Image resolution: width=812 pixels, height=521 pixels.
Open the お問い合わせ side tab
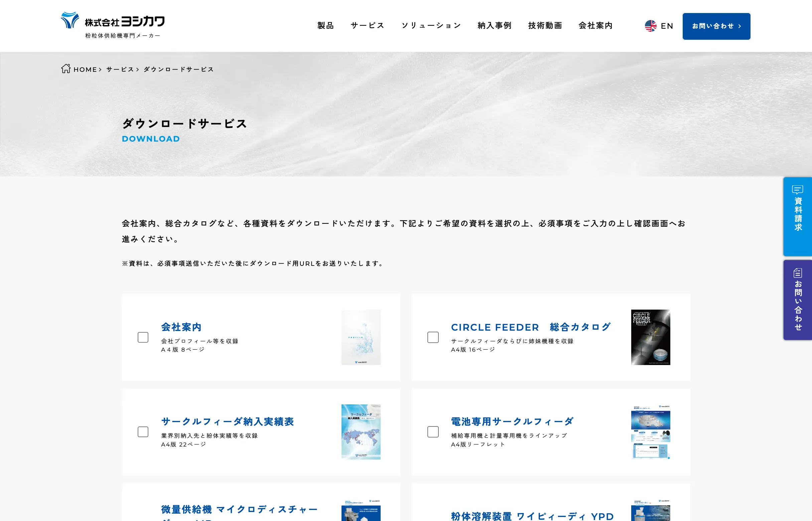pyautogui.click(x=797, y=300)
